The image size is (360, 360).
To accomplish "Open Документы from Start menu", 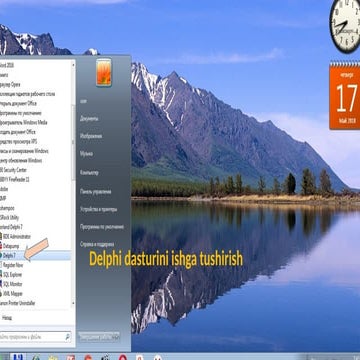I will [89, 118].
